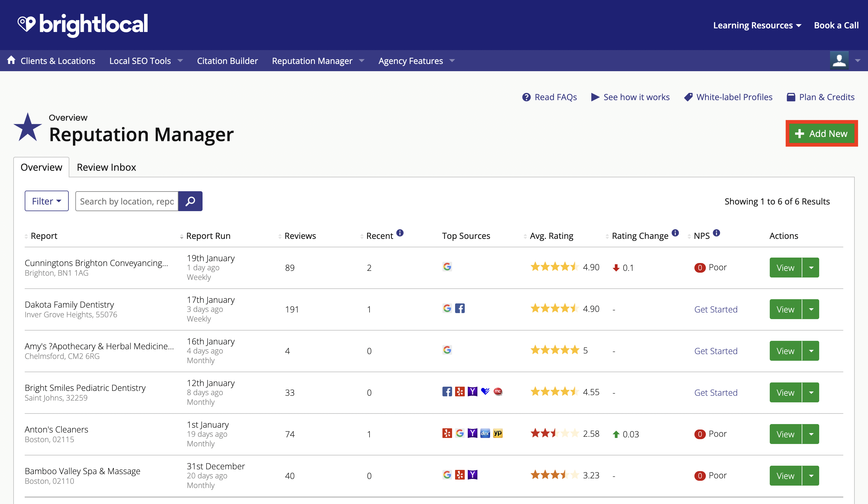Click Get Started for Dakota Family Dentistry
The height and width of the screenshot is (504, 868).
coord(716,309)
